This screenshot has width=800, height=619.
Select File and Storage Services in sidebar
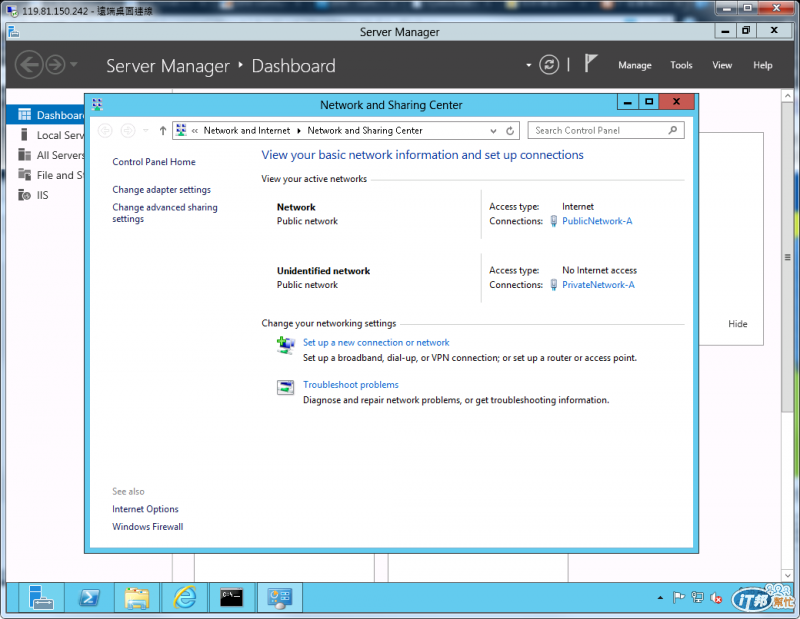tap(46, 175)
